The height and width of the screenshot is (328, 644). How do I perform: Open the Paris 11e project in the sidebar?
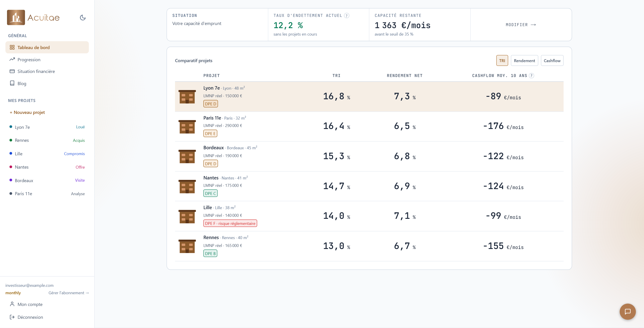click(x=47, y=194)
